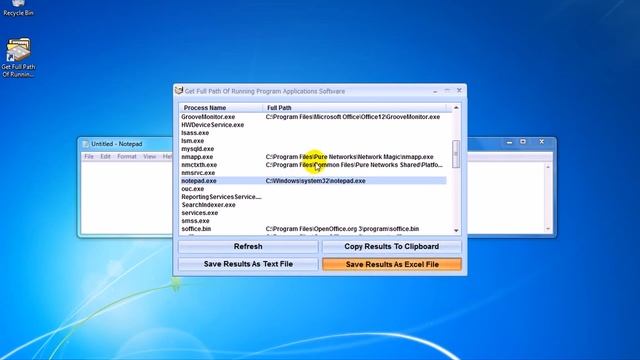
Task: Click Copy Results To Clipboard
Action: [392, 247]
